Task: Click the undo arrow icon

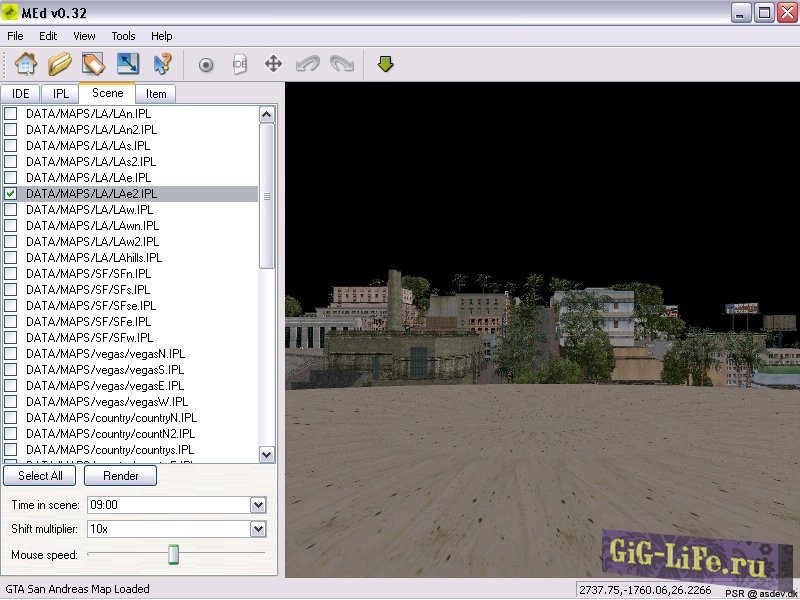Action: click(x=309, y=63)
